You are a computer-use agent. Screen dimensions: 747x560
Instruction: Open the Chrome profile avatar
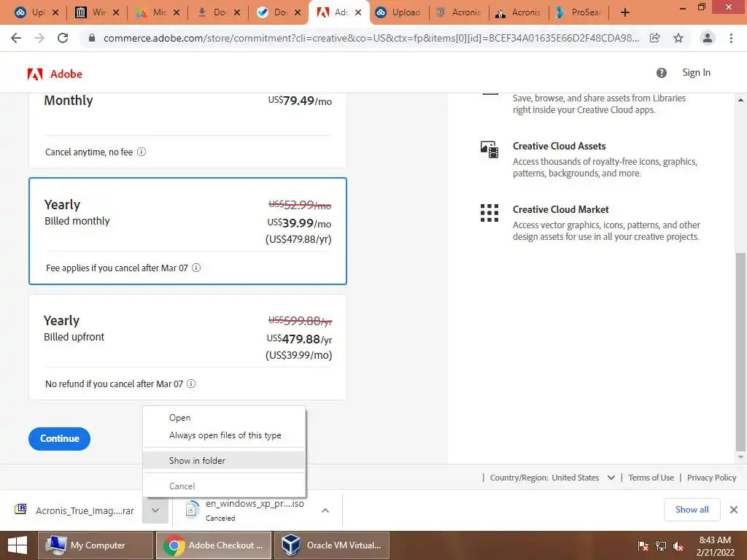click(708, 38)
